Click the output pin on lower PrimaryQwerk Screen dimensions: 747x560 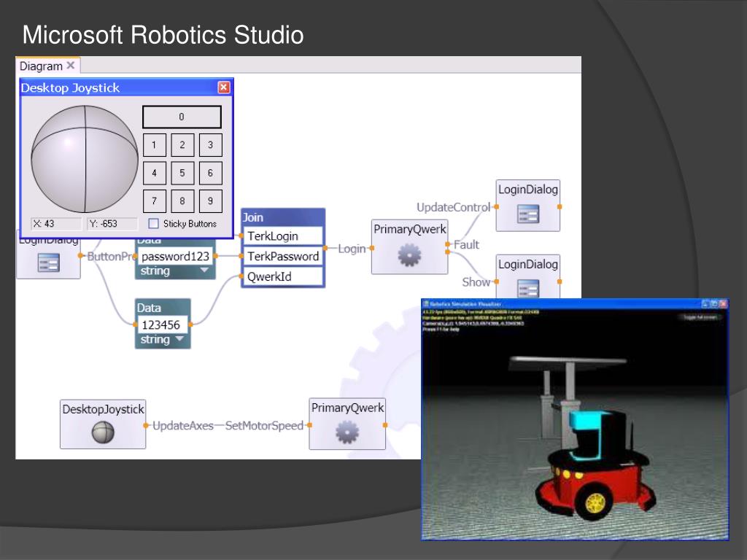pyautogui.click(x=385, y=425)
